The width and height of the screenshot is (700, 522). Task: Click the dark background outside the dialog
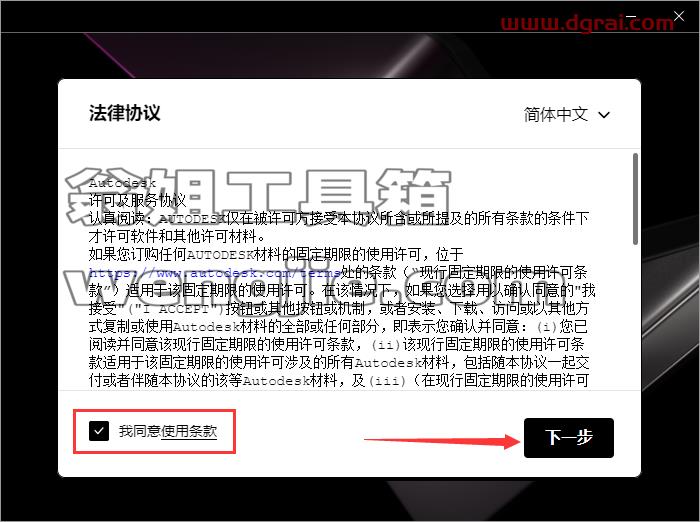click(29, 268)
